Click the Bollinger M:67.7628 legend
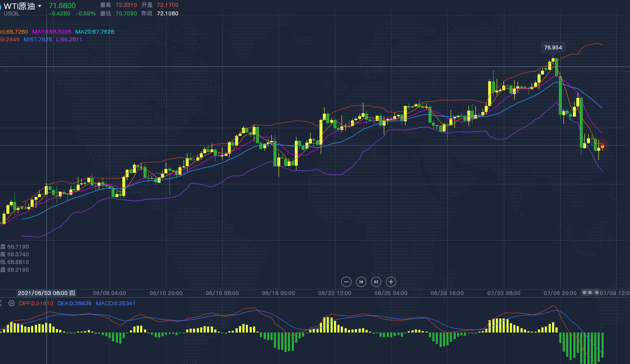Viewport: 630px width, 364px height. point(38,40)
